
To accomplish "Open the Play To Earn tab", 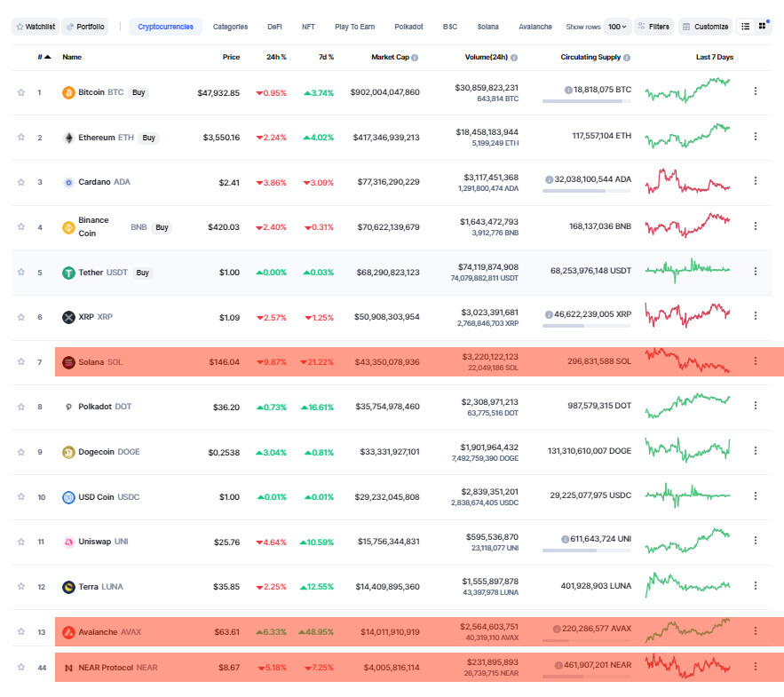I will pos(354,27).
